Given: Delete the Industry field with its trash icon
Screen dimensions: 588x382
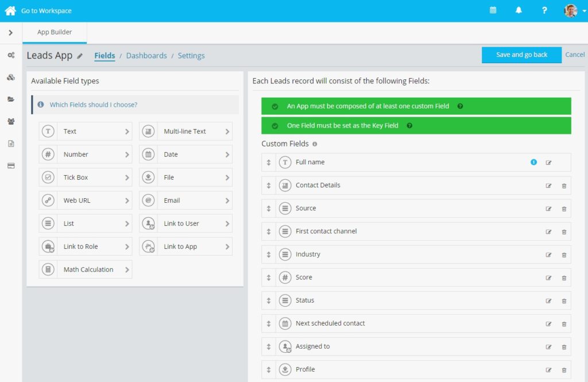Looking at the screenshot, I should point(563,254).
